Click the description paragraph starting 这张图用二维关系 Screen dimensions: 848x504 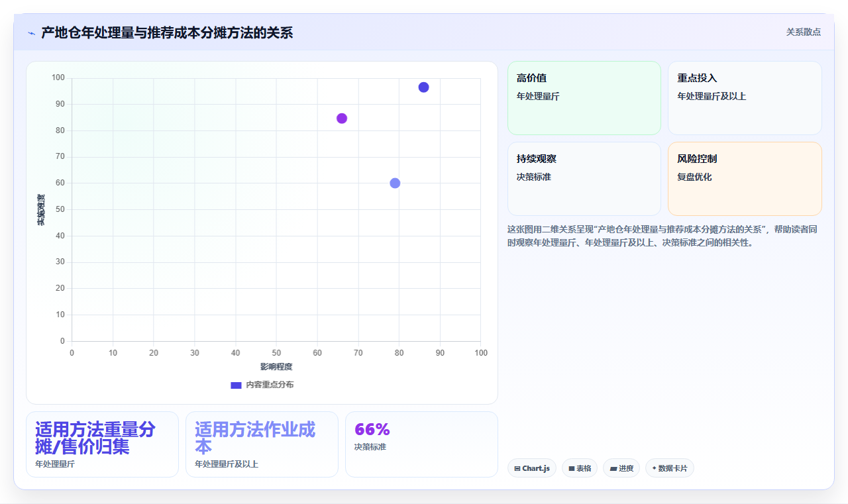tap(664, 236)
